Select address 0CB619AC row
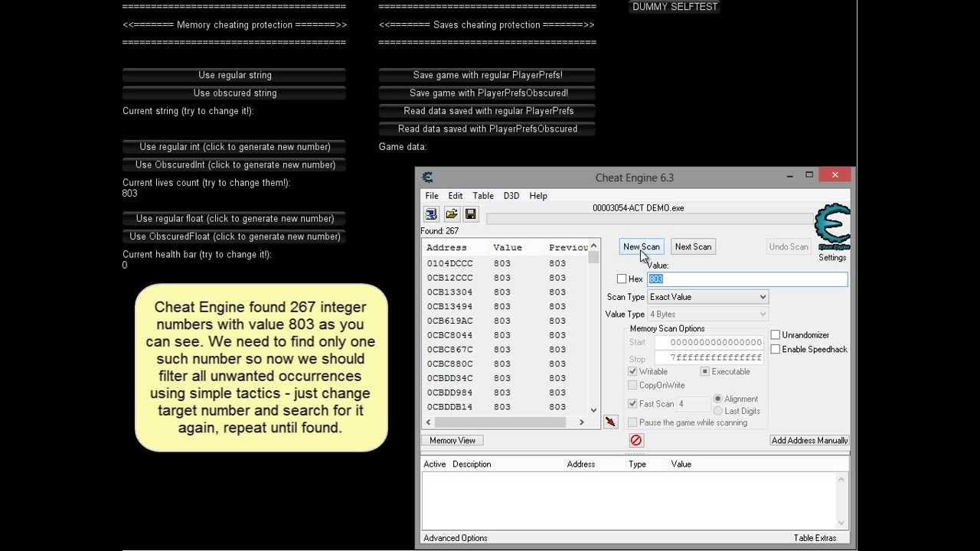This screenshot has width=980, height=551. tap(505, 321)
